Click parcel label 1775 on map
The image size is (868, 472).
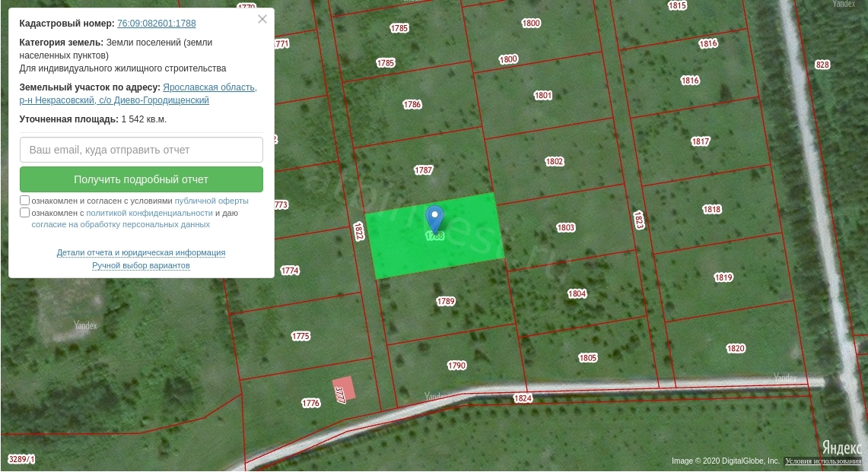pyautogui.click(x=300, y=336)
